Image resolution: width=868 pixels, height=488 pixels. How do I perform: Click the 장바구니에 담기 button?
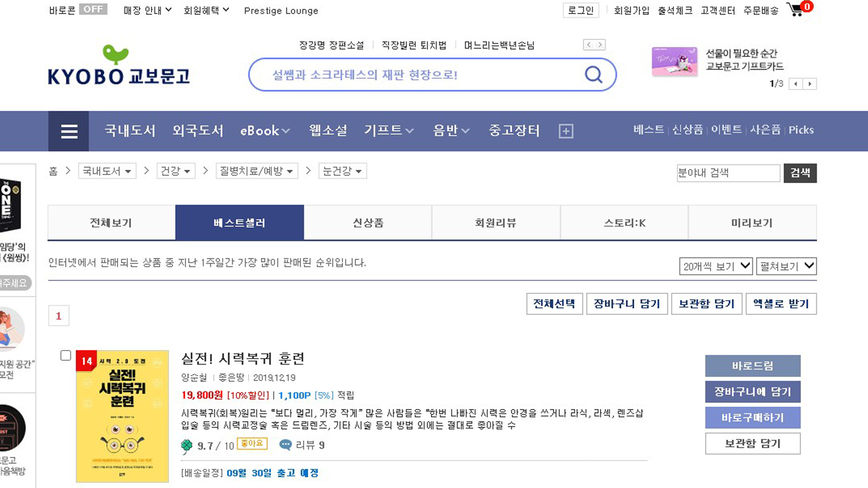(752, 392)
